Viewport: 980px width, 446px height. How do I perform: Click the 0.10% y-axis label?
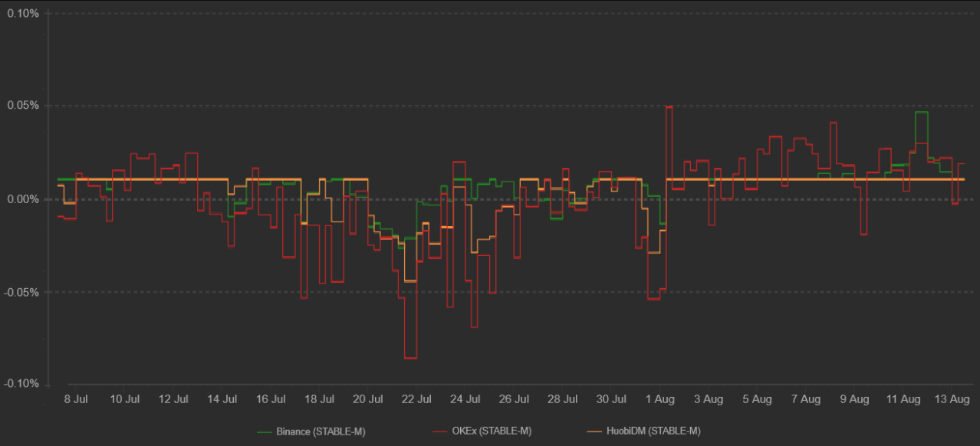click(22, 13)
